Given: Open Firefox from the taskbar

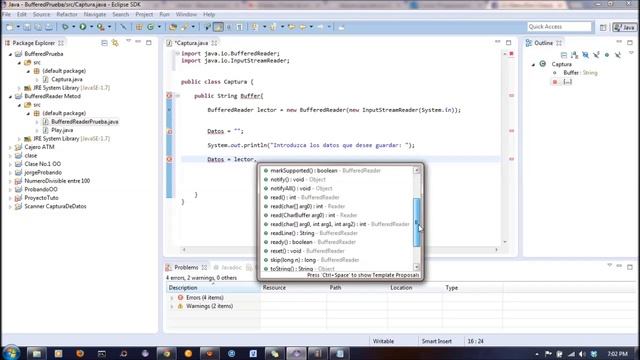Looking at the screenshot, I should click(80, 353).
